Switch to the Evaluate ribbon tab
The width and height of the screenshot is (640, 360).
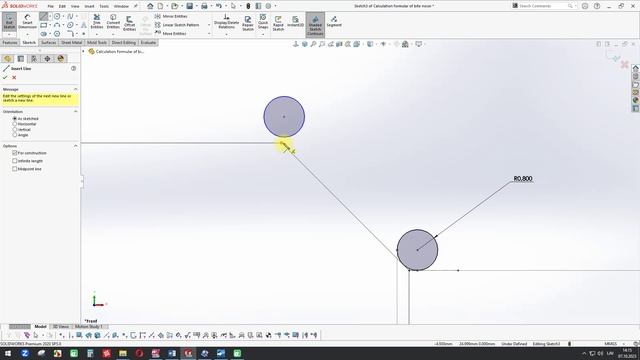point(148,42)
